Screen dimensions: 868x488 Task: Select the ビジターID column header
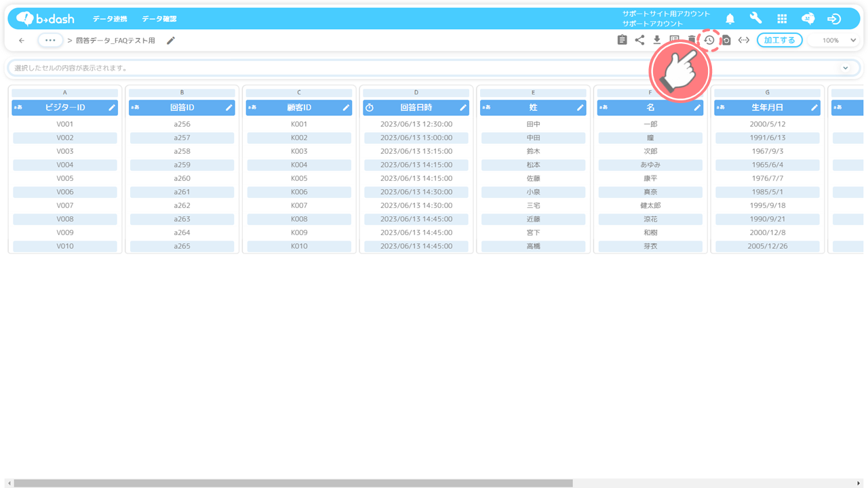pyautogui.click(x=65, y=107)
